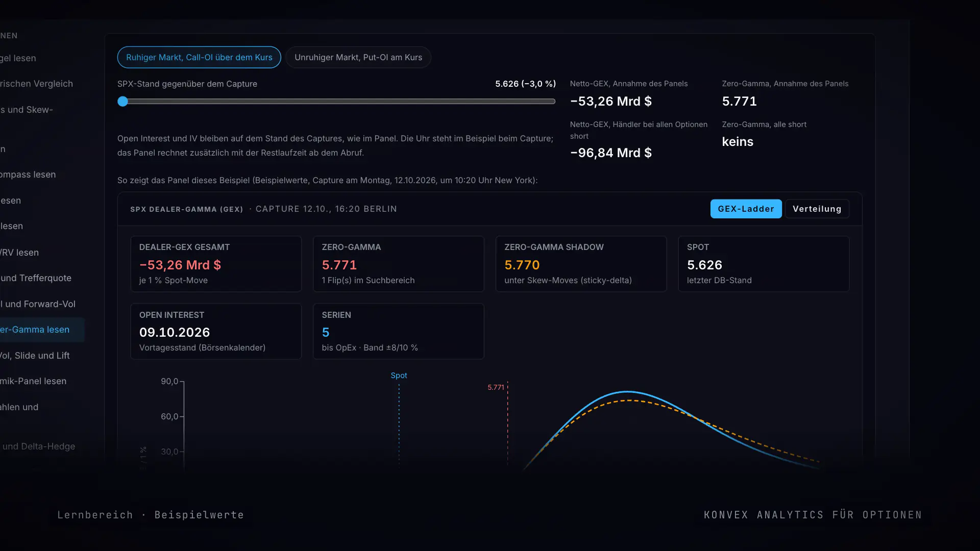Screen dimensions: 980x551
Task: Click the 'Zero-Gamma, Annahme des Panels' value 5.771
Action: [739, 101]
